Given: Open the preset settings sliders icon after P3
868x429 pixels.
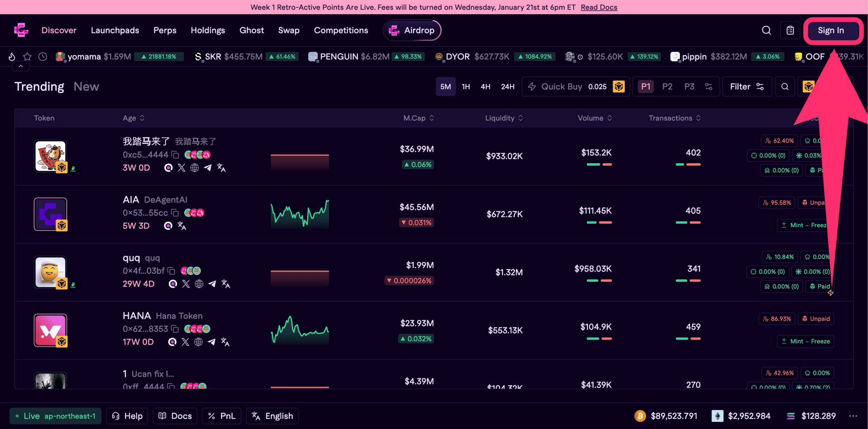Looking at the screenshot, I should pyautogui.click(x=709, y=87).
